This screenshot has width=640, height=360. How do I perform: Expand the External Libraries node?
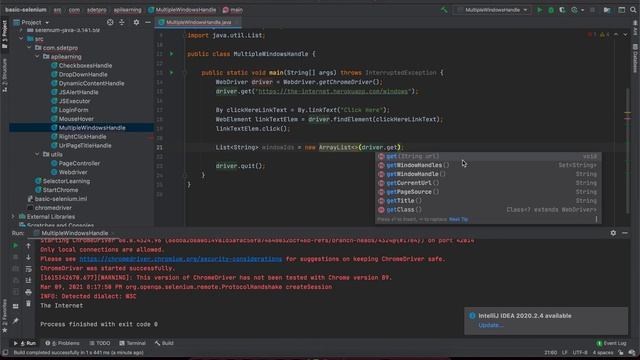13,216
